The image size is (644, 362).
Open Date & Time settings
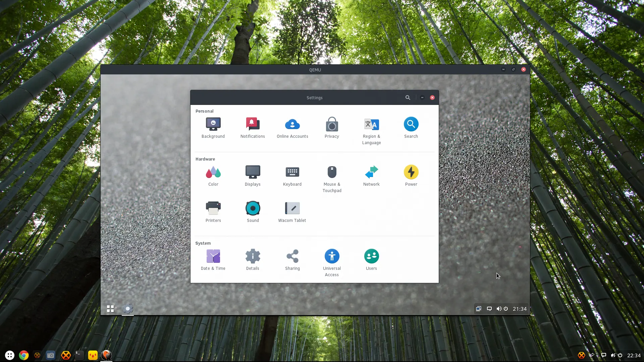click(x=213, y=260)
